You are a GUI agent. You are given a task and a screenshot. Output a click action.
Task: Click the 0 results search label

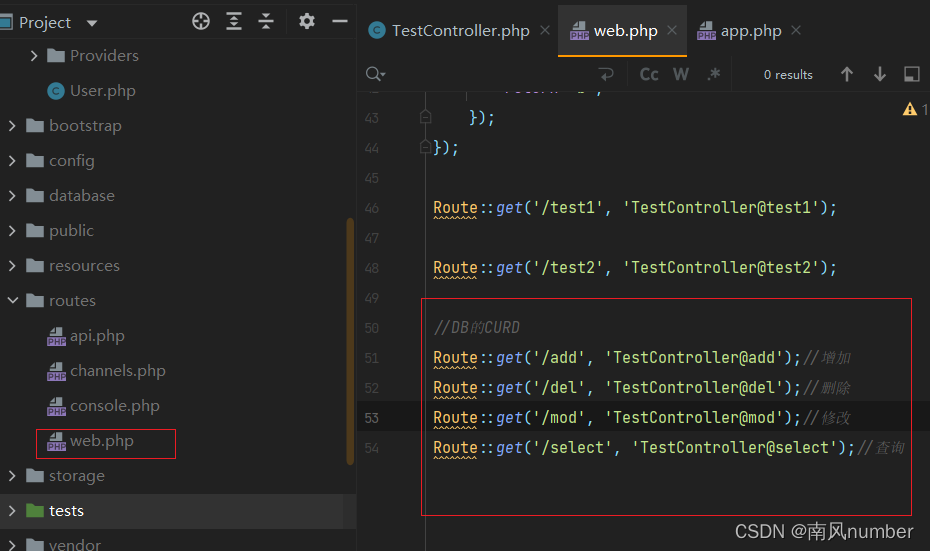[x=788, y=75]
